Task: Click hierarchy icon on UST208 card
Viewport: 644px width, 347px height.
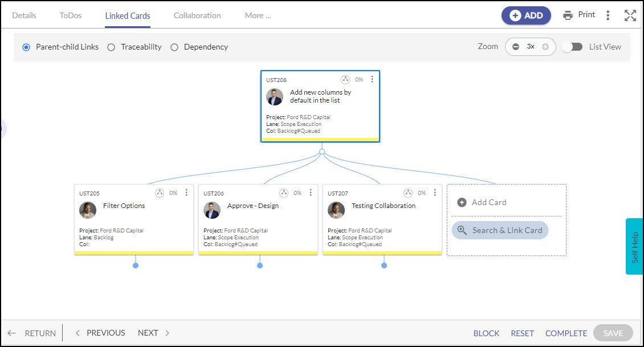Action: click(x=345, y=80)
